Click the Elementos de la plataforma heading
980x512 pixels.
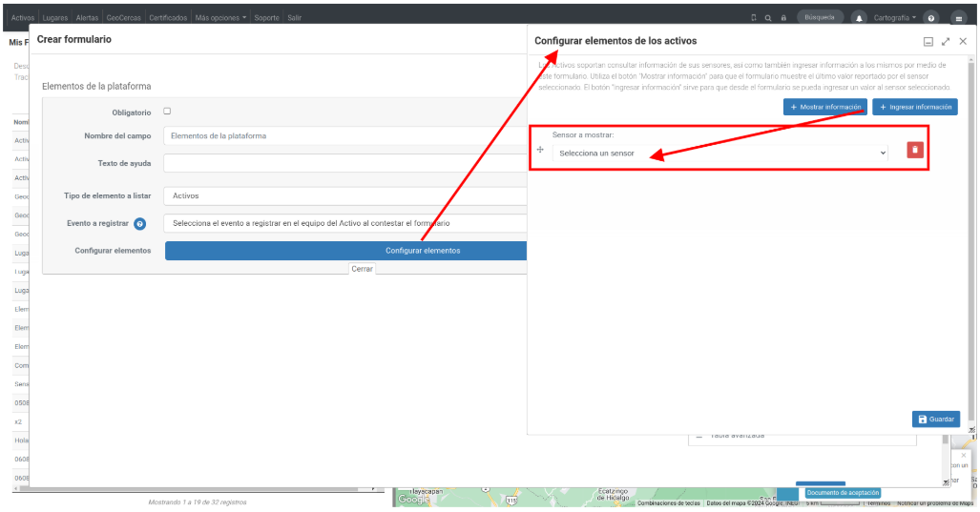(x=96, y=86)
